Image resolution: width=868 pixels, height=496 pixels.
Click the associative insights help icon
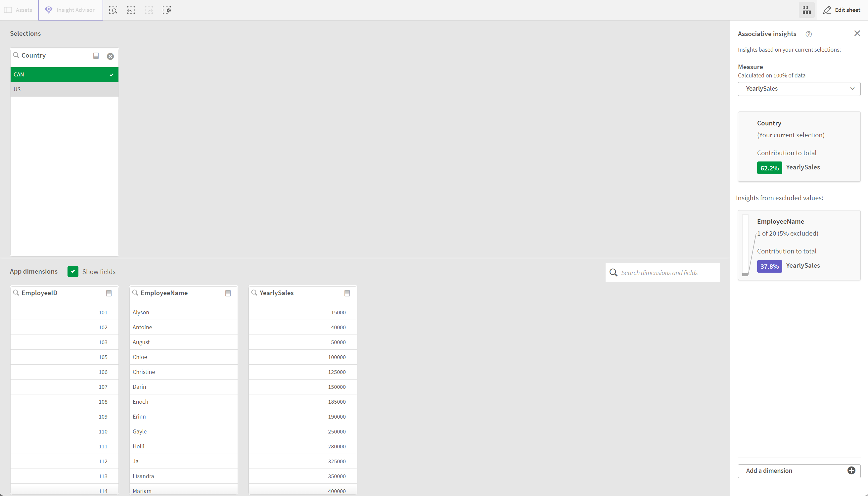(808, 33)
